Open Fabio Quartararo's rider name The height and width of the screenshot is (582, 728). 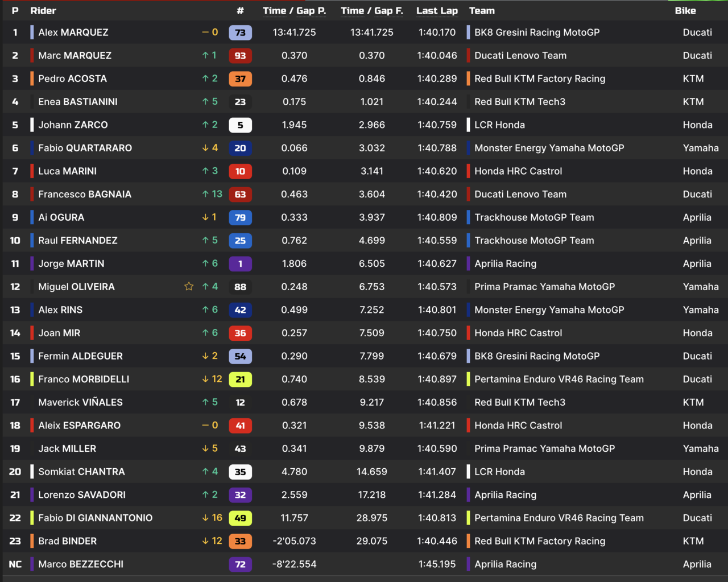(x=85, y=148)
